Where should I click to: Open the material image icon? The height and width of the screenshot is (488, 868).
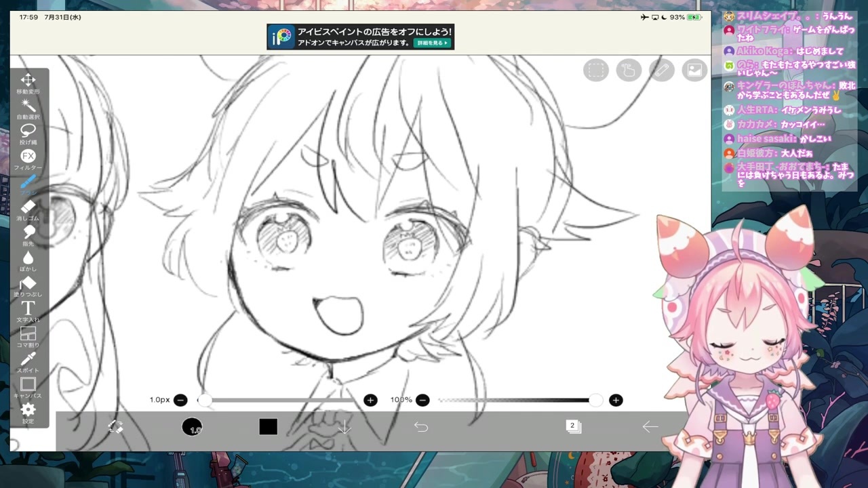tap(694, 70)
